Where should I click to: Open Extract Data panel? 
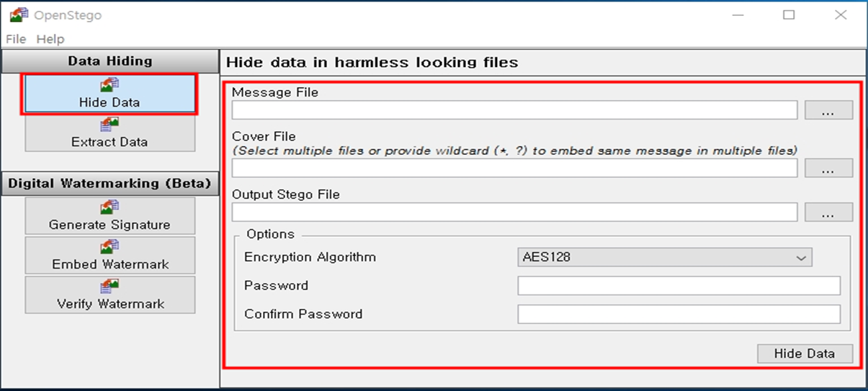(x=109, y=133)
